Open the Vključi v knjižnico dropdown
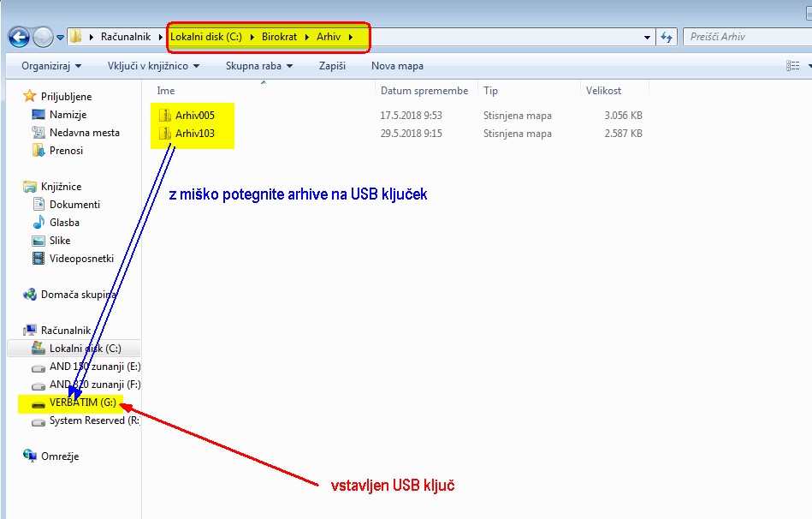 (153, 66)
